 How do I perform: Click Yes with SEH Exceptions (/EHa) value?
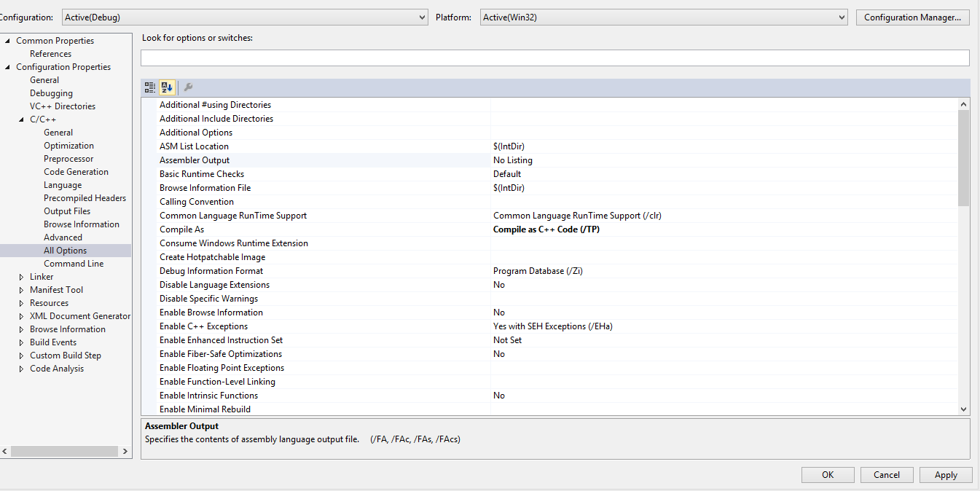(553, 326)
